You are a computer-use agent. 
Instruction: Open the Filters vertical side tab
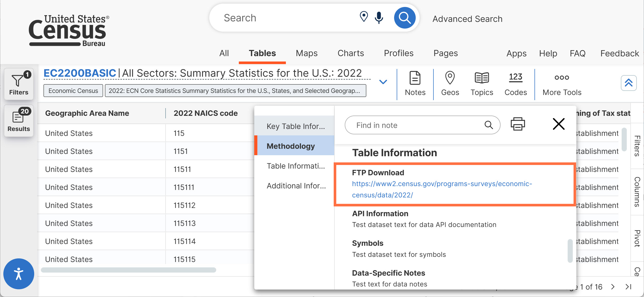[637, 146]
